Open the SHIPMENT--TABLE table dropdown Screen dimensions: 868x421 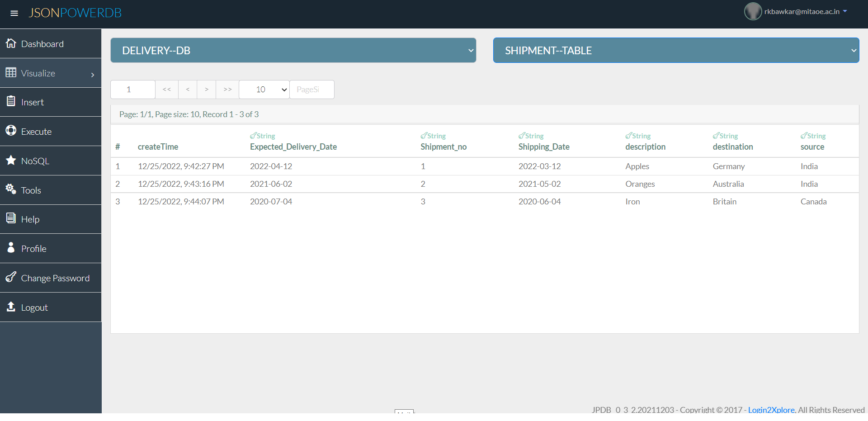[x=676, y=50]
